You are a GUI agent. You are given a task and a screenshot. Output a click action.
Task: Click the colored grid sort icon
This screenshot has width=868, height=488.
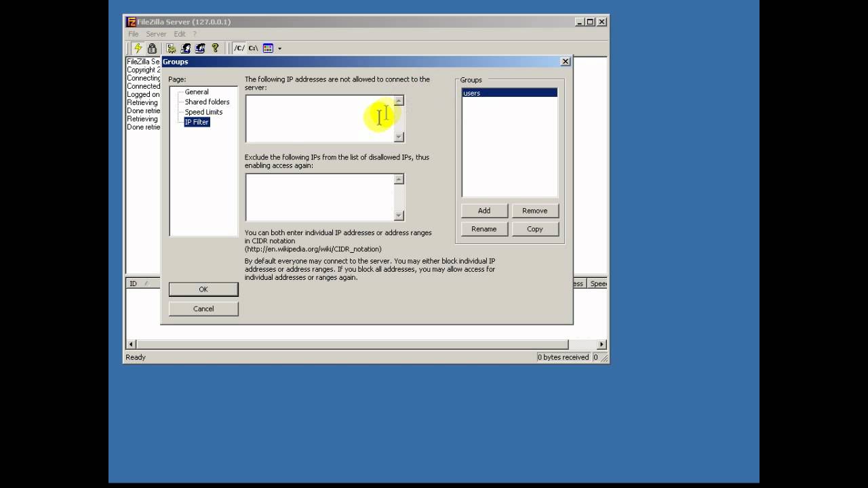[268, 48]
